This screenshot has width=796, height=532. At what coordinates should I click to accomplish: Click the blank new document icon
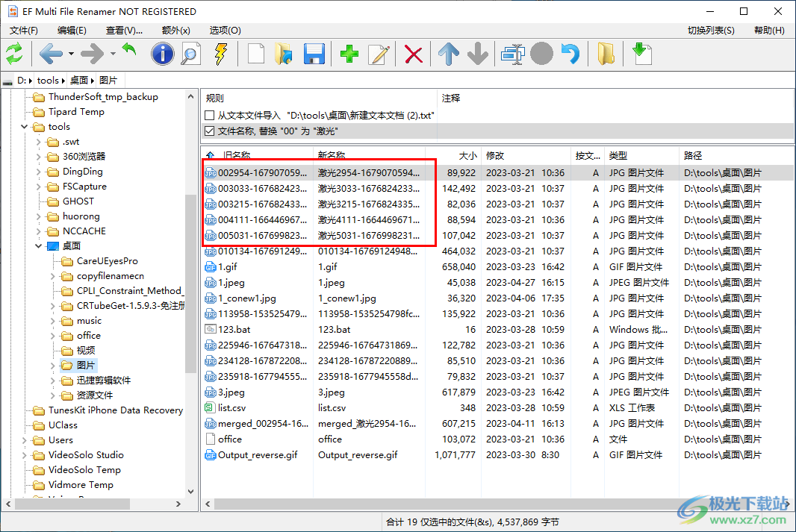point(256,54)
